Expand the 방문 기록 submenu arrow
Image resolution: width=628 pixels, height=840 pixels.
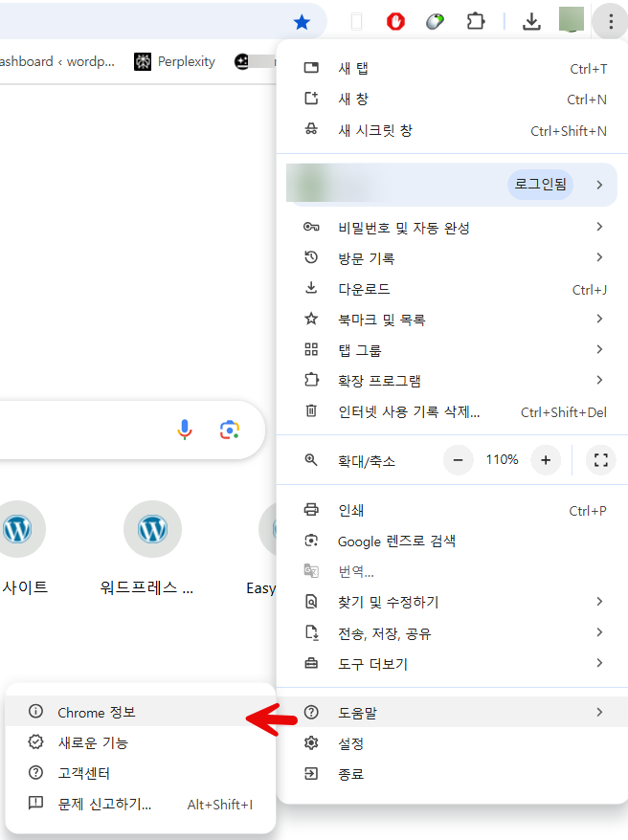click(599, 257)
